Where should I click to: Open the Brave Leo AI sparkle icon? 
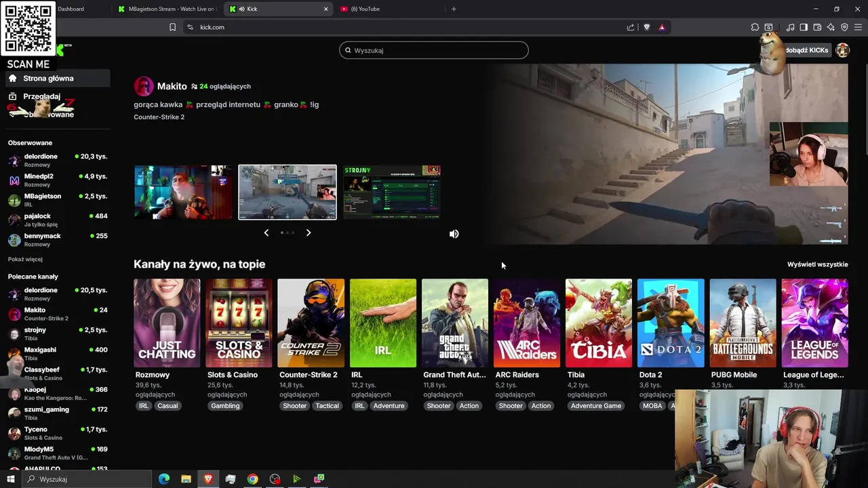[831, 27]
